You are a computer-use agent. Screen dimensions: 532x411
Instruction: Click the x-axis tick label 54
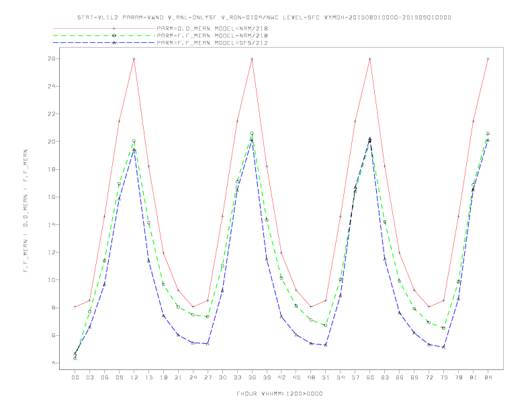pos(341,377)
